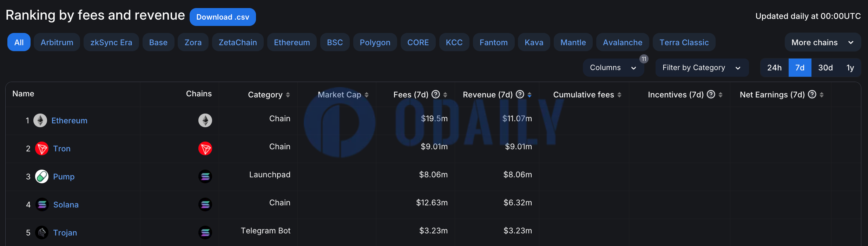Expand the Filter by Category dropdown

click(x=701, y=68)
